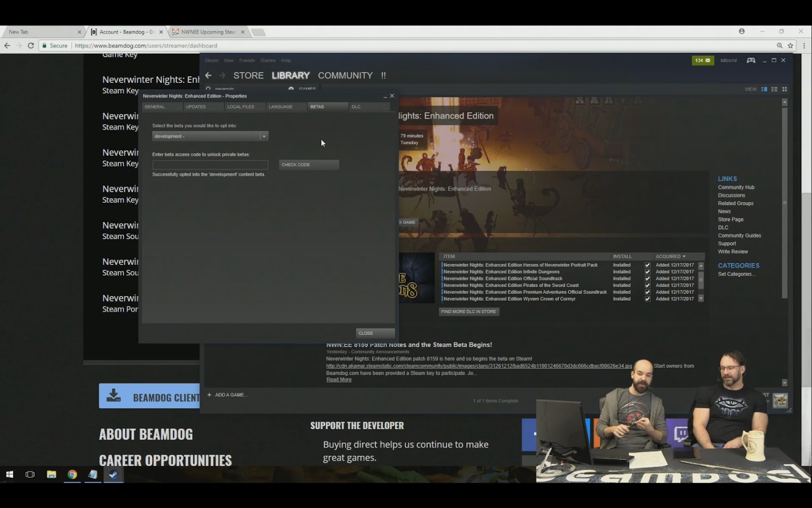
Task: Open Store Page link
Action: pos(731,219)
